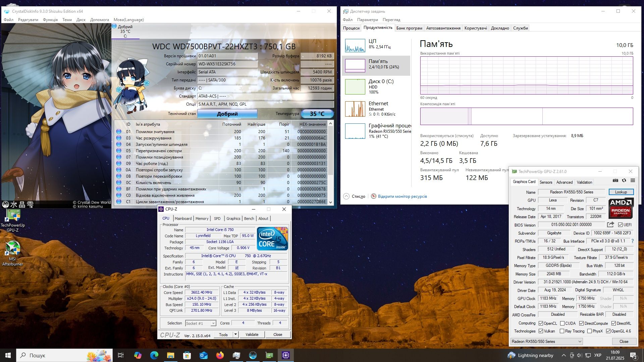
Task: Click the Lookup button in GPU-Z
Action: click(x=621, y=192)
